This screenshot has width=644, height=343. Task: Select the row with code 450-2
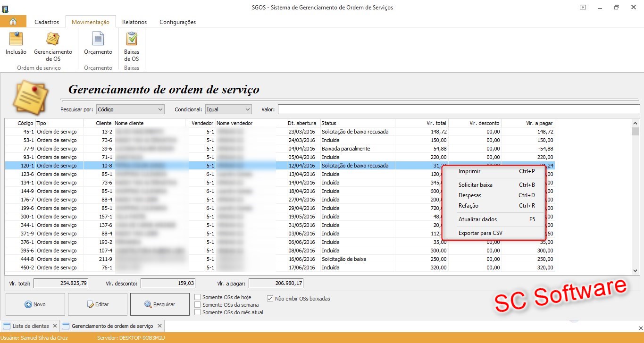[280, 268]
